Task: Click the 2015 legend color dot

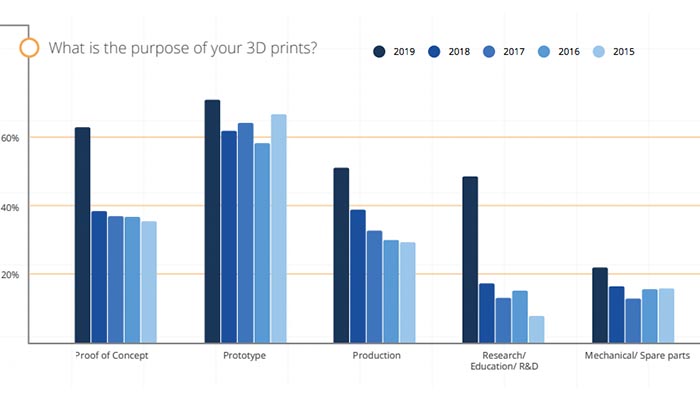Action: coord(597,51)
